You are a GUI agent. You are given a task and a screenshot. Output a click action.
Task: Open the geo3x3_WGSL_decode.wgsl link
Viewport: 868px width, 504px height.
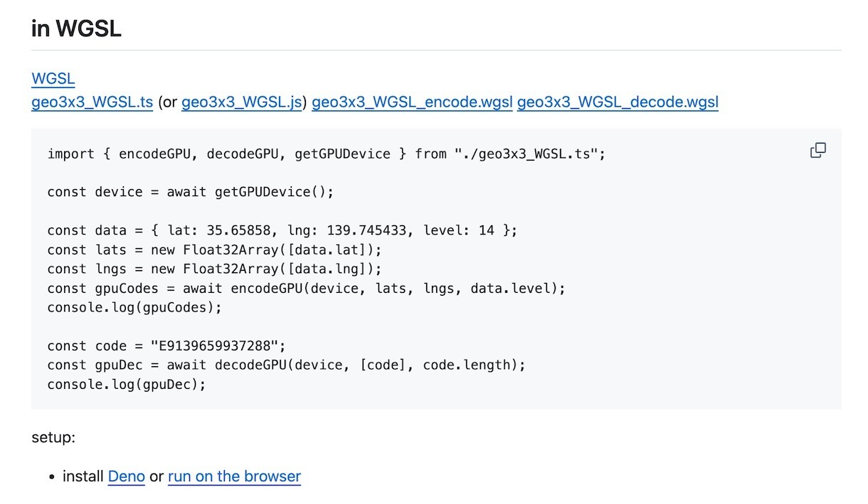pos(618,102)
